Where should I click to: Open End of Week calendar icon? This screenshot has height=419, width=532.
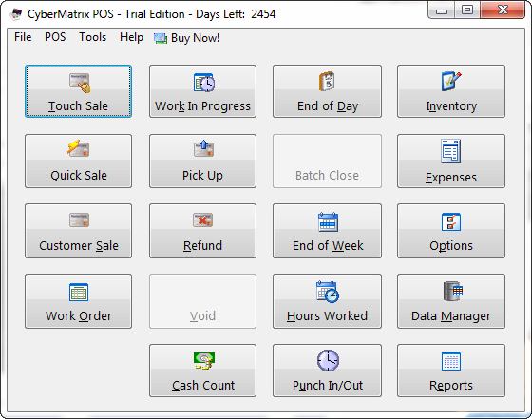click(328, 222)
